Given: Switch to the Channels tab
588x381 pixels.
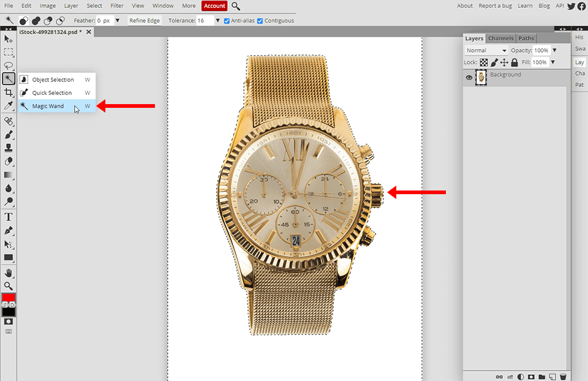Looking at the screenshot, I should tap(501, 38).
